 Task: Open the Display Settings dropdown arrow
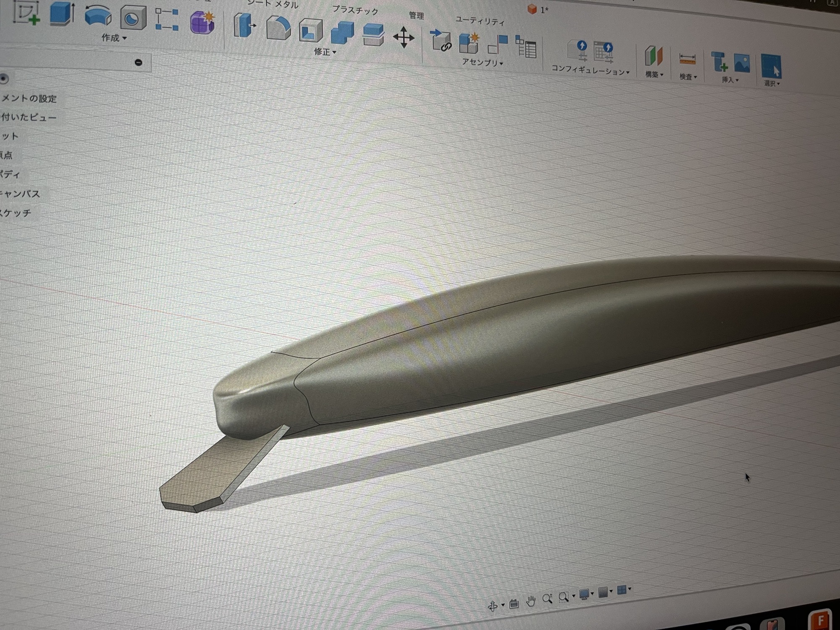tap(592, 593)
